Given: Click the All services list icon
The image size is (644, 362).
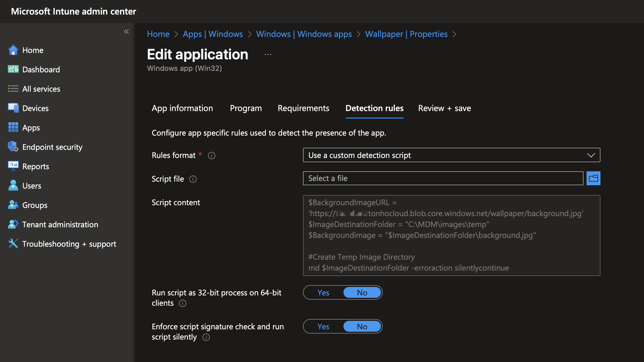Looking at the screenshot, I should click(x=13, y=89).
